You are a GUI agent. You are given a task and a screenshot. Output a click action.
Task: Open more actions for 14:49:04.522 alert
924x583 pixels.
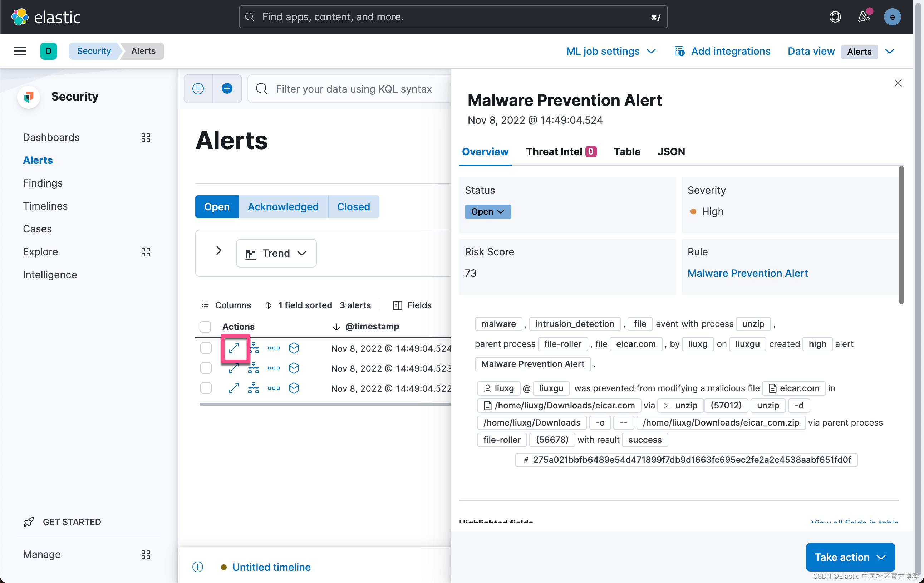click(x=274, y=388)
